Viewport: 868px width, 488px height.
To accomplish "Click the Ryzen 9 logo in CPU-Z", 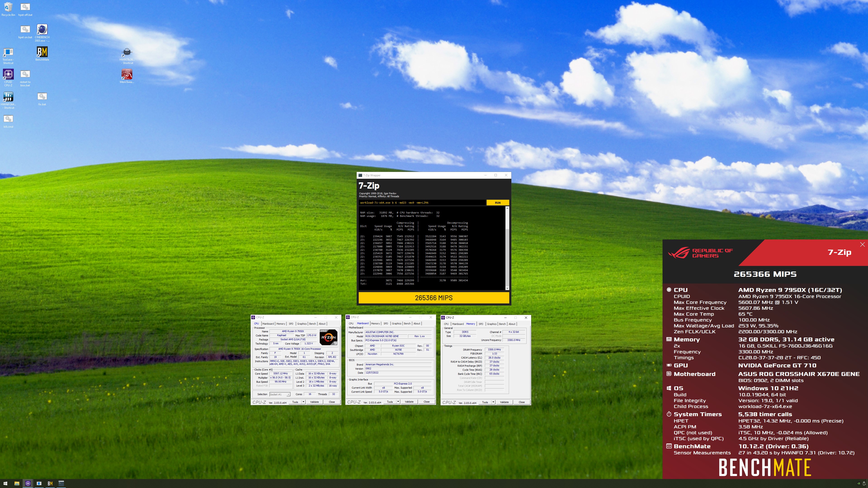I will coord(328,337).
